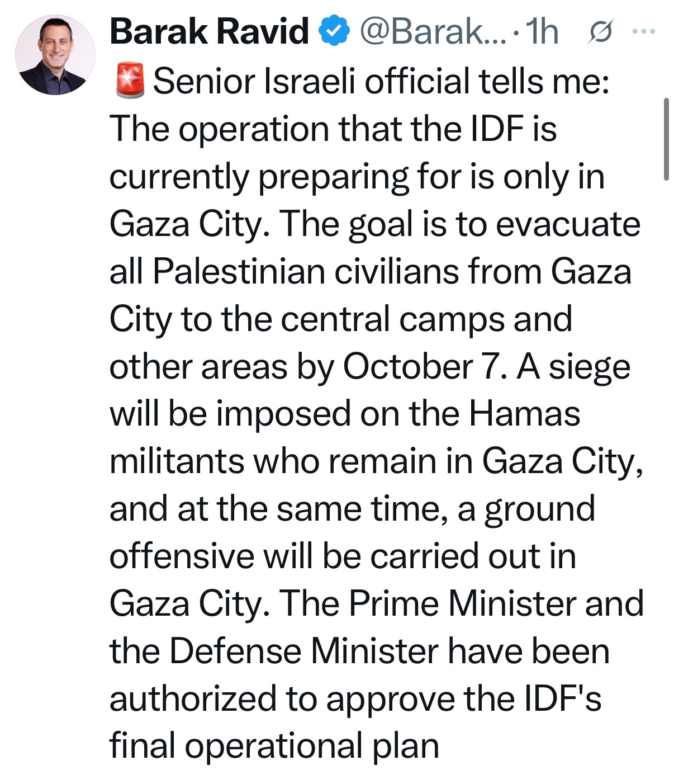Open the tweet via 1h timestamp
The image size is (674, 784).
click(x=542, y=31)
